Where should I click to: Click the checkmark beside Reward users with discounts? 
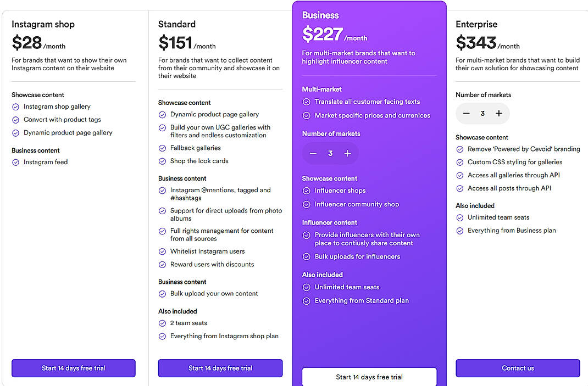(162, 264)
